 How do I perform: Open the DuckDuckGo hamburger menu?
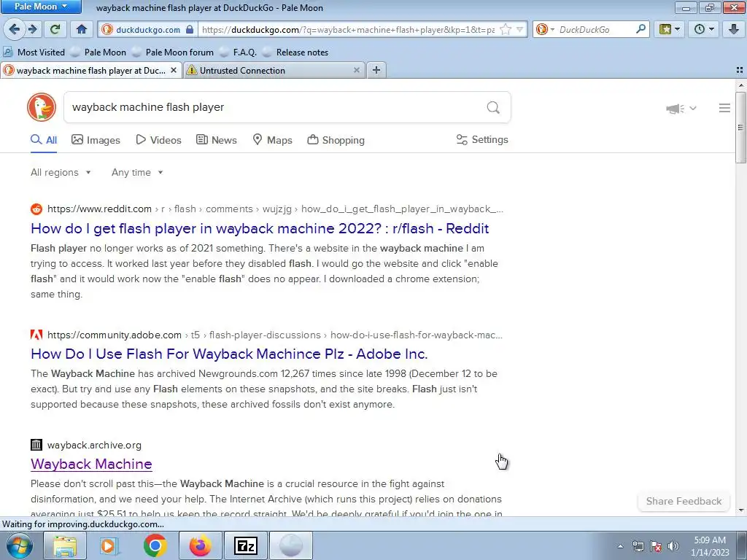click(724, 108)
